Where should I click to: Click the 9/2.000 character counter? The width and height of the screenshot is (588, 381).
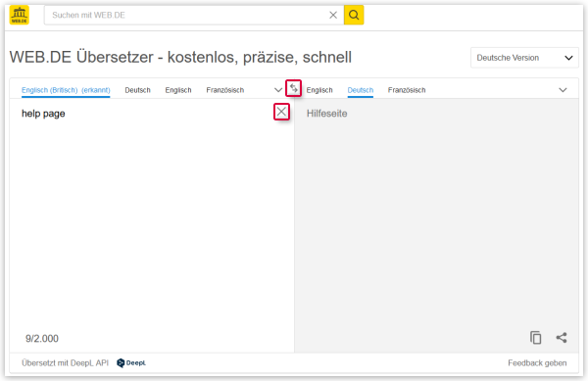pos(42,339)
